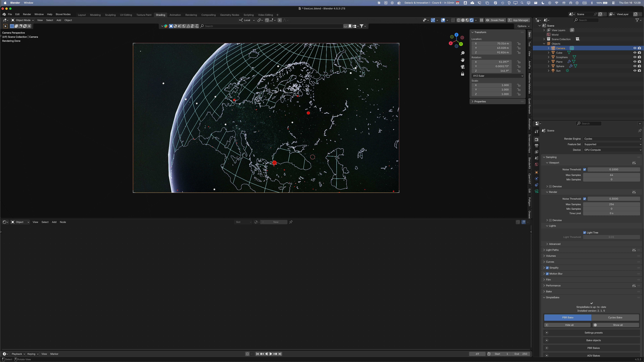Pause the viewport render preview
Viewport: 644px width, 362px height.
tap(481, 20)
